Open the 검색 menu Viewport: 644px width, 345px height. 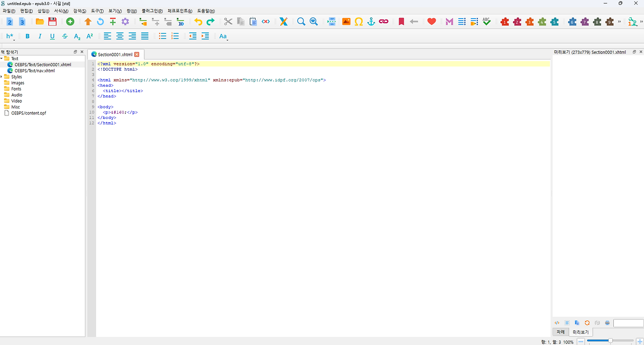79,11
